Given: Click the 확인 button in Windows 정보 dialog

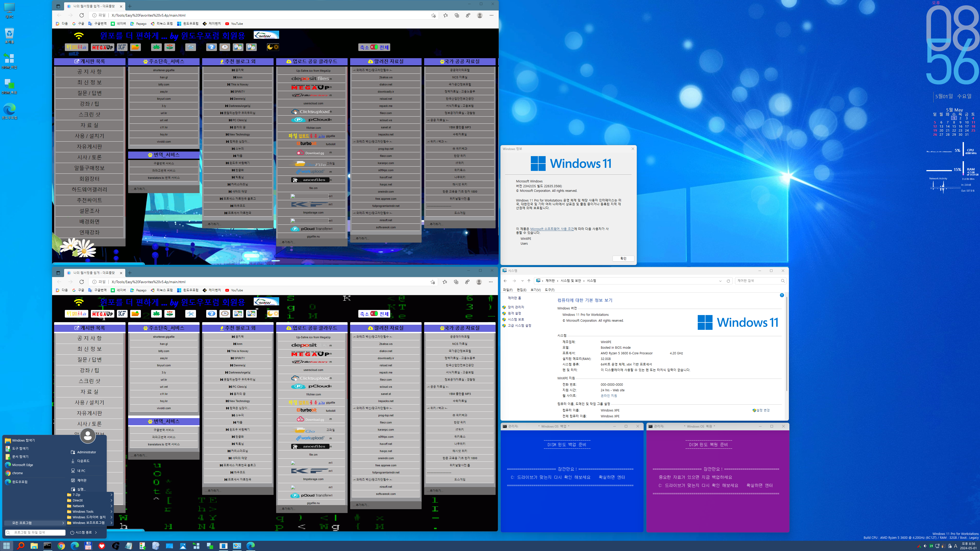Looking at the screenshot, I should [x=623, y=259].
